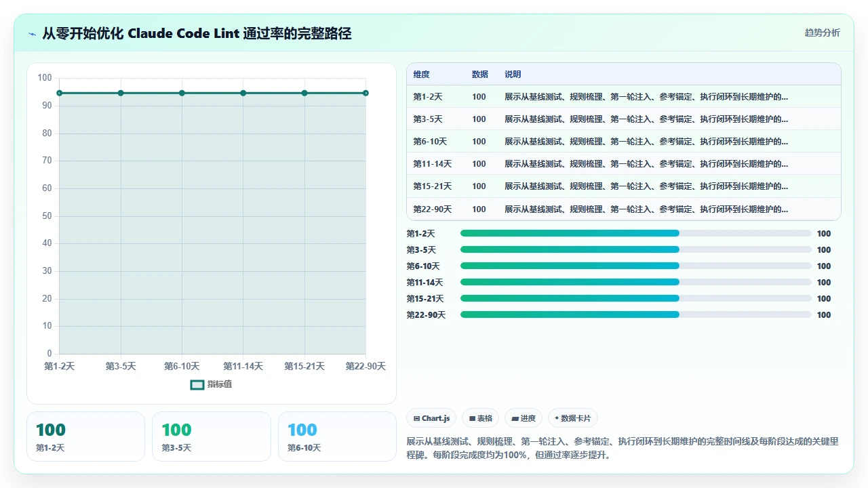Click the chart data point for 第3-5天
Viewport: 868px width, 488px height.
coord(121,93)
